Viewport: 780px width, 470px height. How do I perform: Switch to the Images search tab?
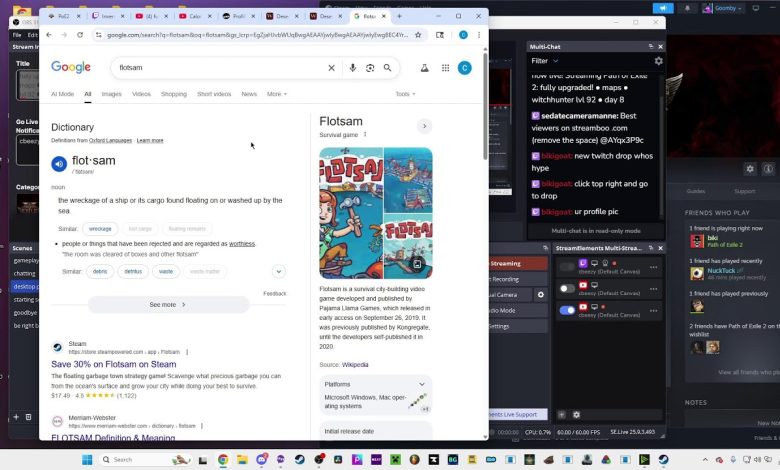tap(111, 94)
